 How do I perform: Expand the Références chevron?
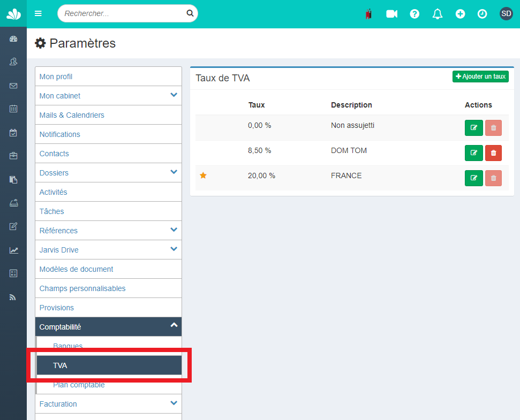click(174, 230)
